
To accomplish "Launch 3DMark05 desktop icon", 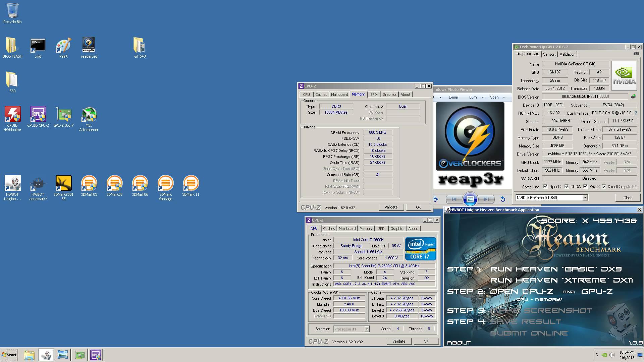I will tap(114, 186).
